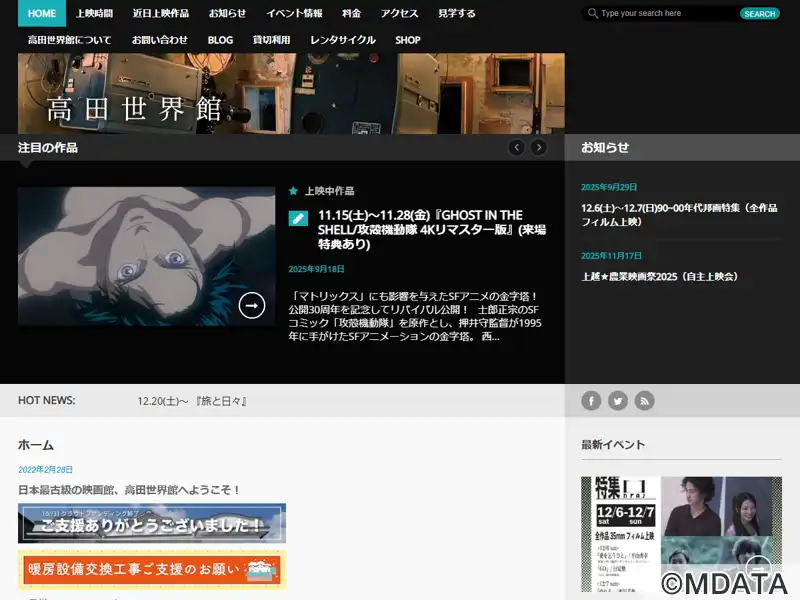Open the Ghost in the Shell featured thumbnail
Screen dimensions: 800x600
pyautogui.click(x=146, y=256)
